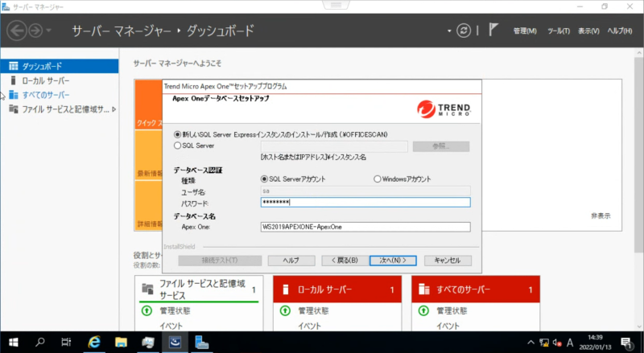Click the Server Manager taskbar icon
Viewport: 644px width, 353px height.
[x=202, y=342]
